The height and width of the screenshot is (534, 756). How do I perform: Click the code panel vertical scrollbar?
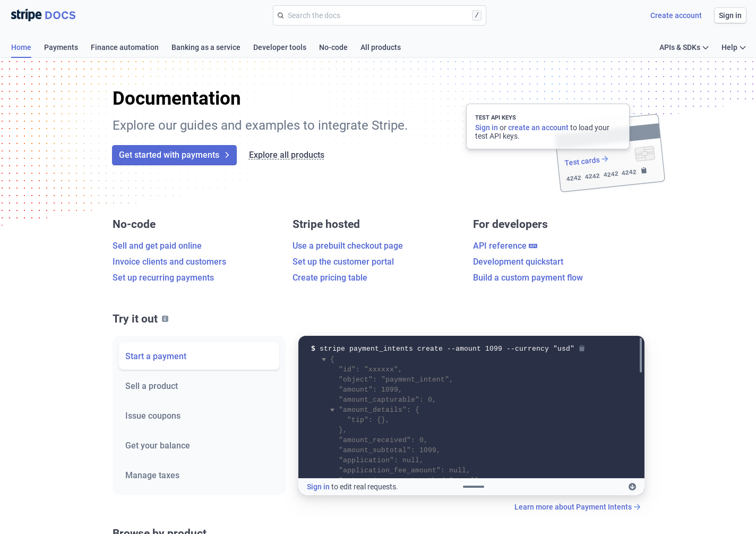pos(641,356)
